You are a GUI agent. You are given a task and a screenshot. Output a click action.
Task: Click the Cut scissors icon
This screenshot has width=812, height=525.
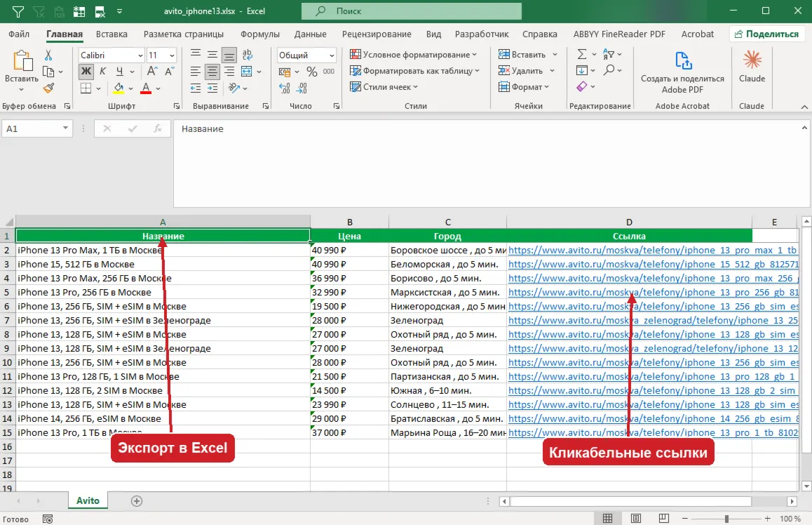(x=48, y=55)
